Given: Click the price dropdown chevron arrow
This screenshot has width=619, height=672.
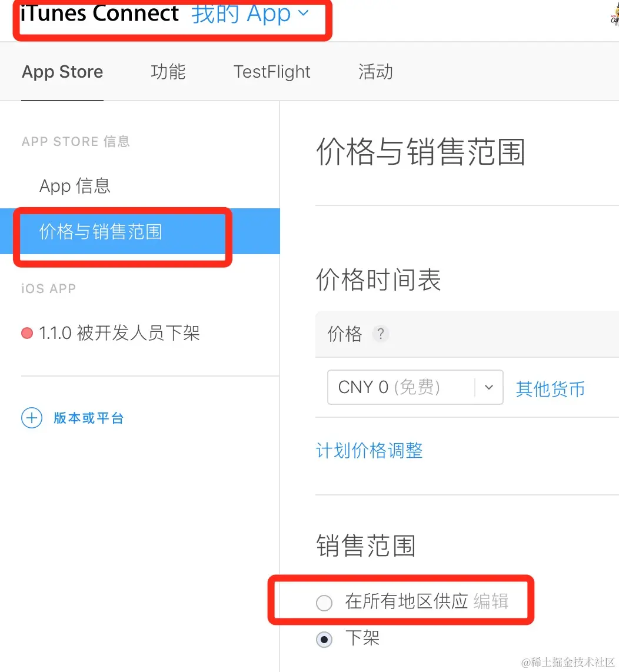Looking at the screenshot, I should pyautogui.click(x=489, y=387).
